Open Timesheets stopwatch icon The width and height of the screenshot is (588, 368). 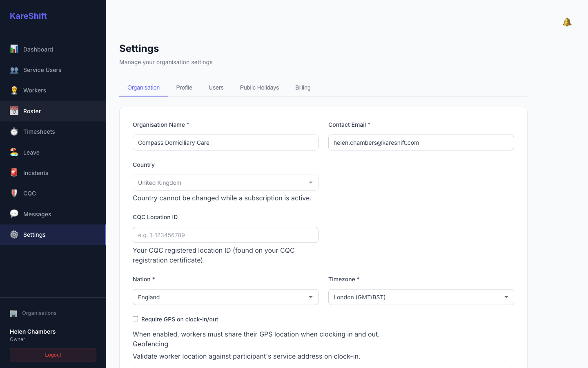tap(14, 132)
